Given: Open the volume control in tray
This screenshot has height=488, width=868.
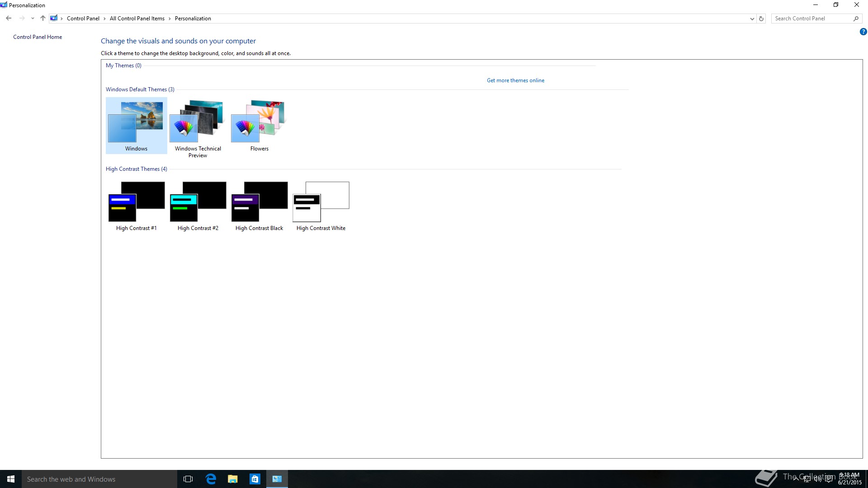Looking at the screenshot, I should click(x=818, y=479).
